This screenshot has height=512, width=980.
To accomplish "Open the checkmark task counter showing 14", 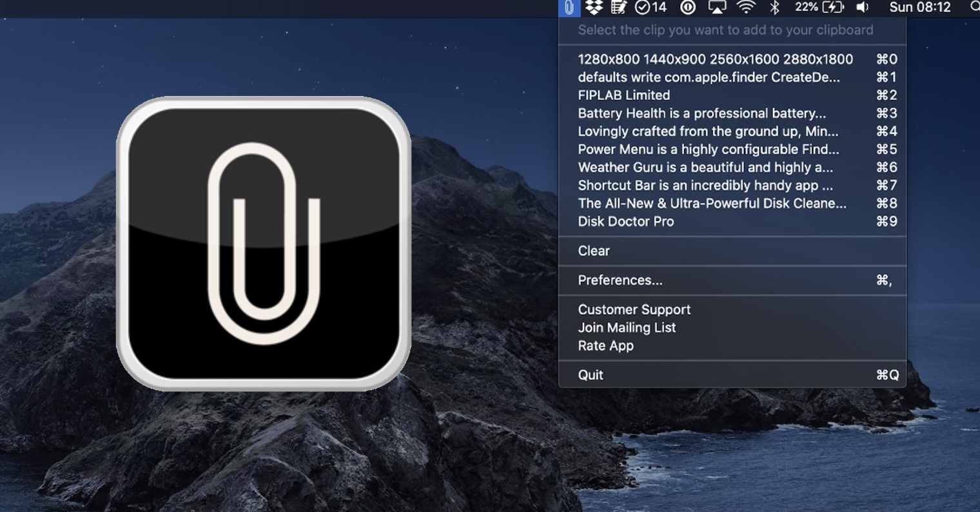I will (x=651, y=8).
